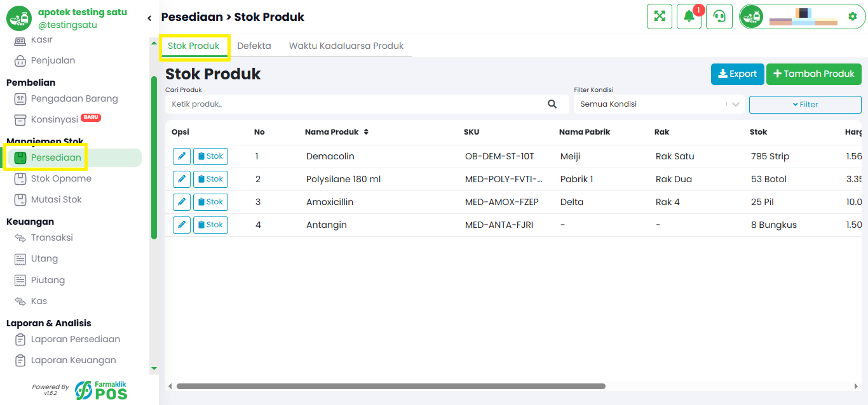Click the table horizontal scrollbar thumb

click(391, 386)
